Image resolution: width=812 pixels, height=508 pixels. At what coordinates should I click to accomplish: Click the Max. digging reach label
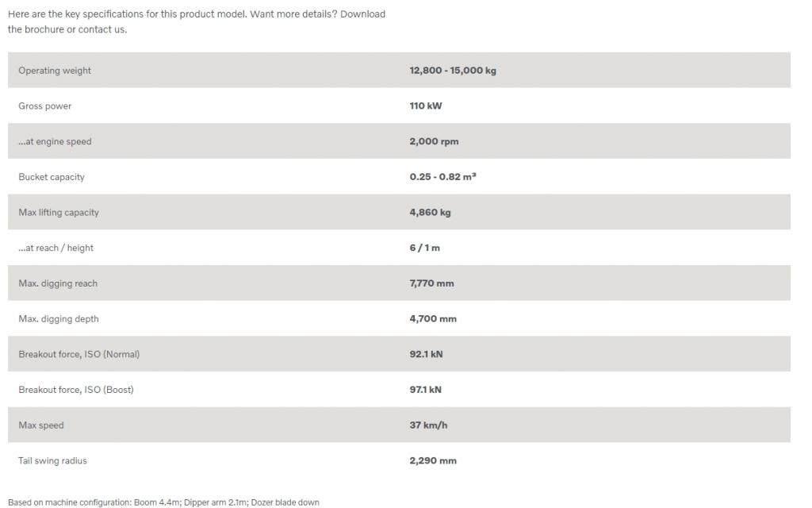57,283
